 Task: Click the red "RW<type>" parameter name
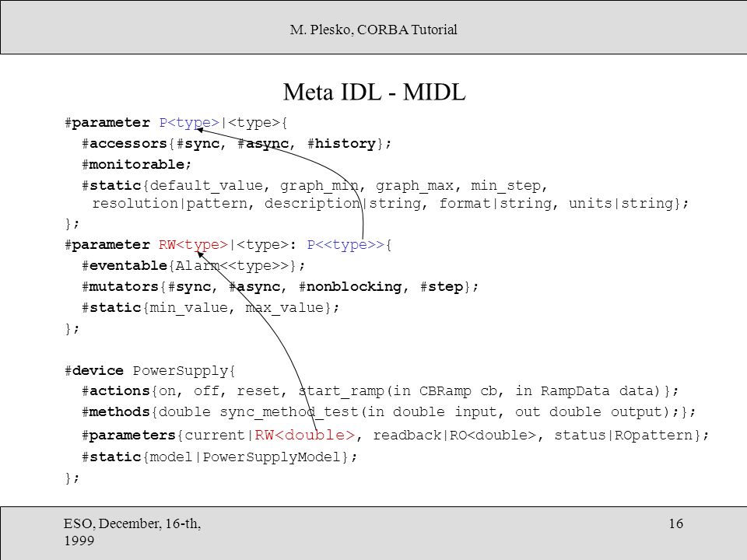tap(194, 245)
